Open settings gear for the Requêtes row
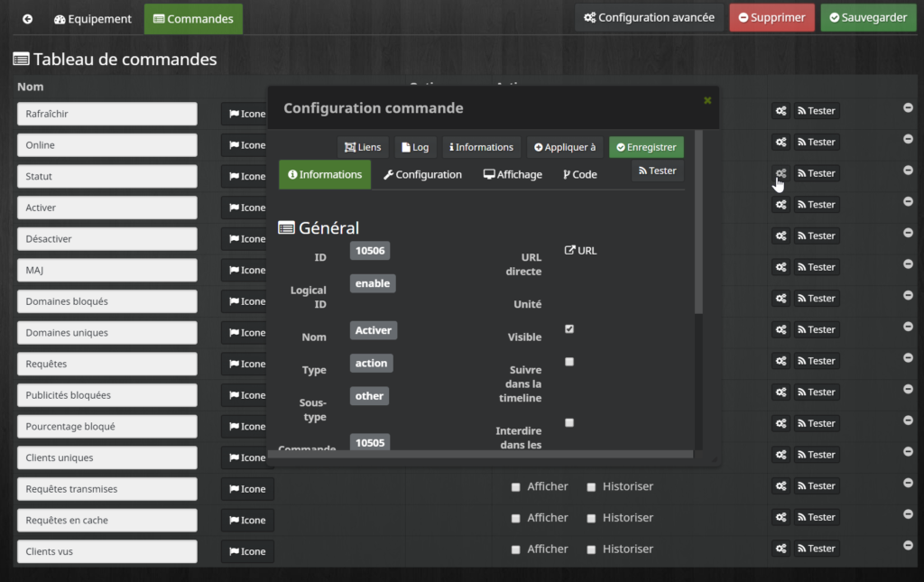This screenshot has height=582, width=924. (x=781, y=361)
